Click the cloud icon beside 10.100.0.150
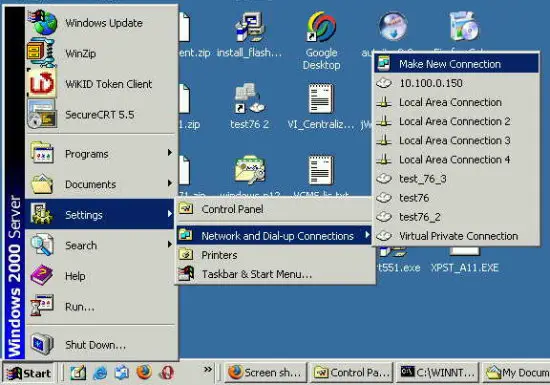550x385 pixels. [x=384, y=83]
